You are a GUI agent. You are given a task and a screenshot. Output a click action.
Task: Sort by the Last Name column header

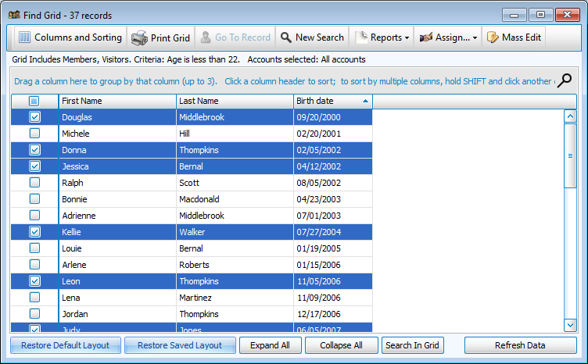click(235, 101)
